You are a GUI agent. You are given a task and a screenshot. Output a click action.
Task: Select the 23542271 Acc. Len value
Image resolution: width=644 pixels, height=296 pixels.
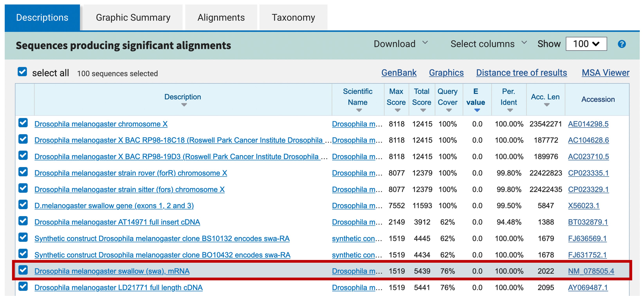546,124
